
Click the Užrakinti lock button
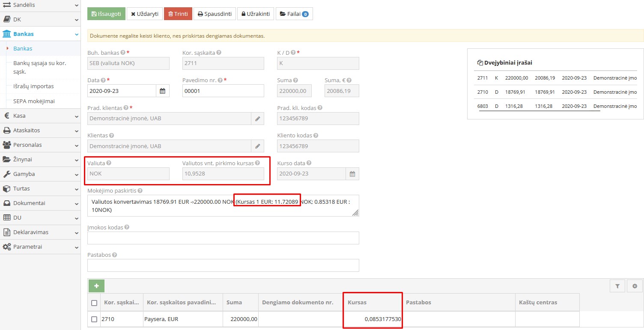click(255, 14)
